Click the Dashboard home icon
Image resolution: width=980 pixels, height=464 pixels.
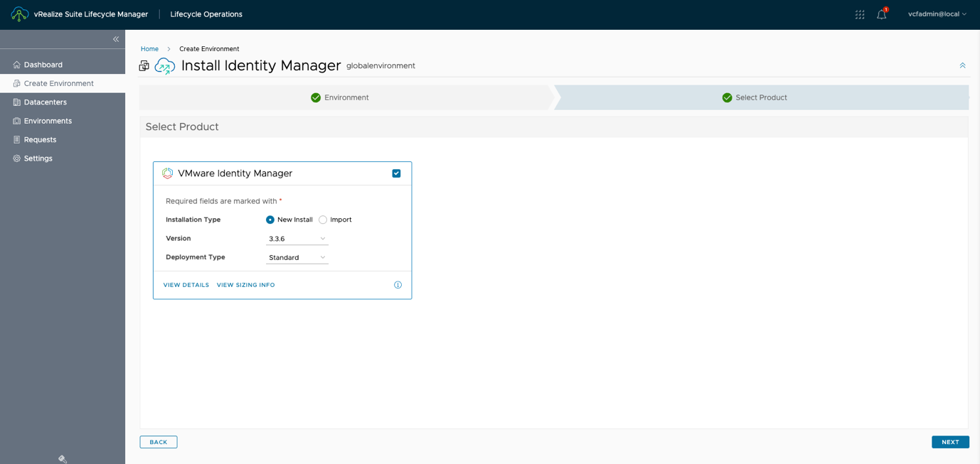[16, 65]
